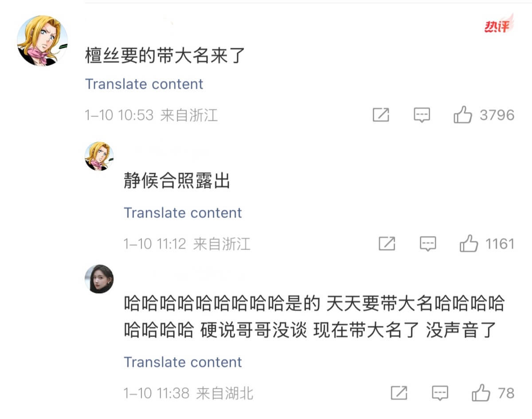Viewport: 532px width, 419px height.
Task: Like the 静候合照露出 reply
Action: click(469, 244)
